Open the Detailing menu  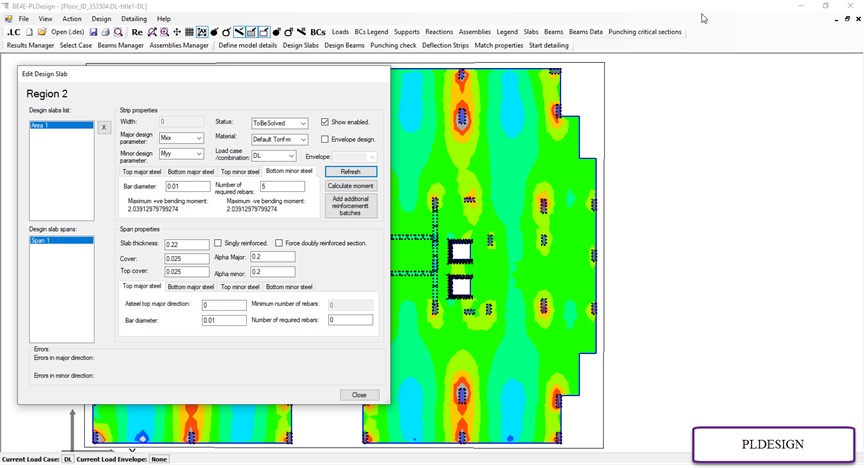click(x=134, y=19)
